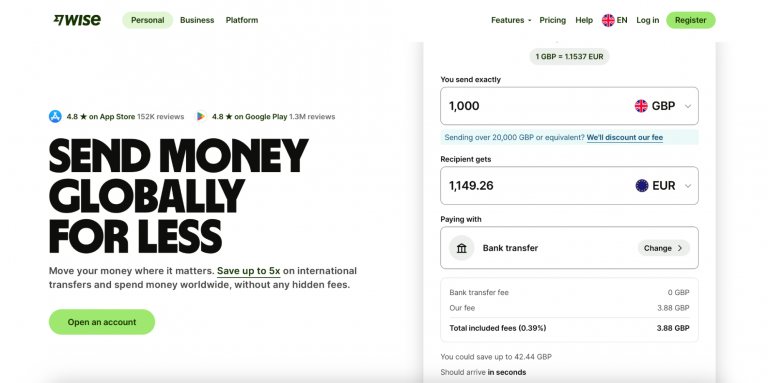Select the Personal tab
768x383 pixels.
point(147,20)
